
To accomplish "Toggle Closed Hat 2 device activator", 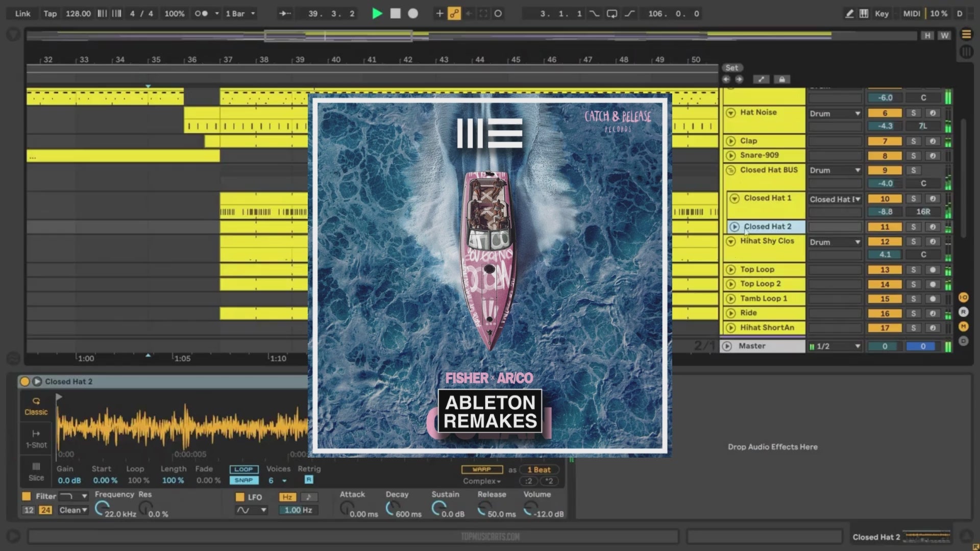I will click(24, 382).
